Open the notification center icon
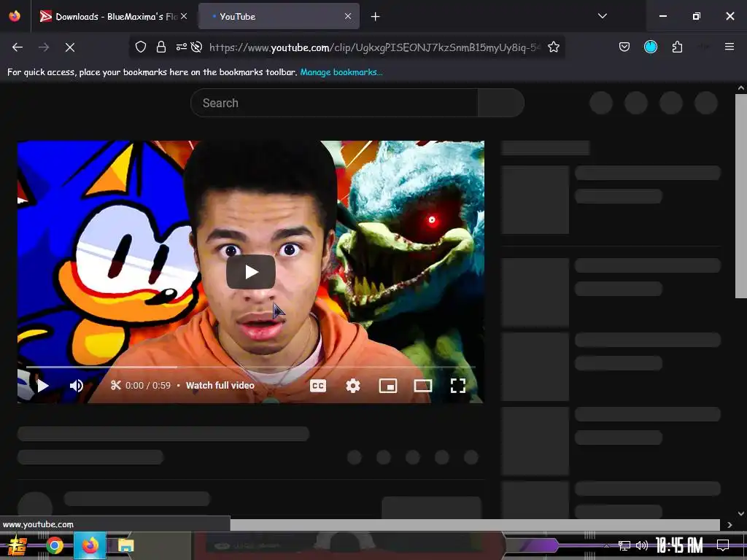This screenshot has height=560, width=747. point(723,545)
